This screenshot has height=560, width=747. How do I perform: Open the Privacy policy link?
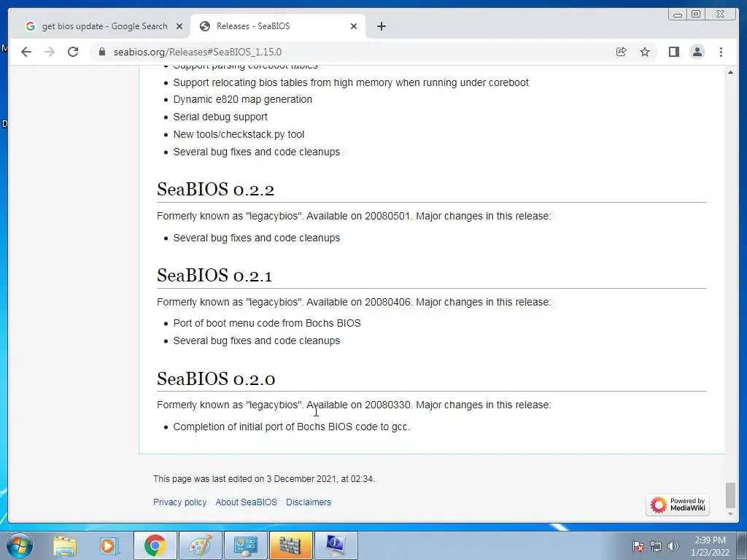point(179,502)
